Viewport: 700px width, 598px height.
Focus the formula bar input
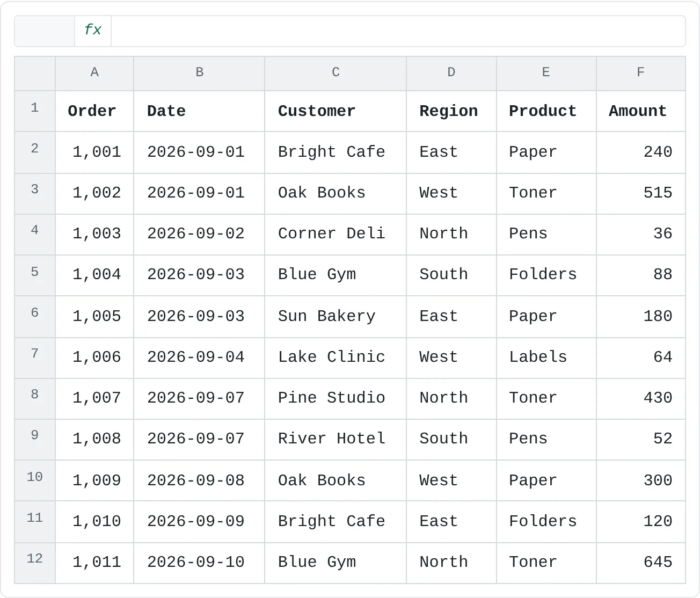click(x=398, y=31)
